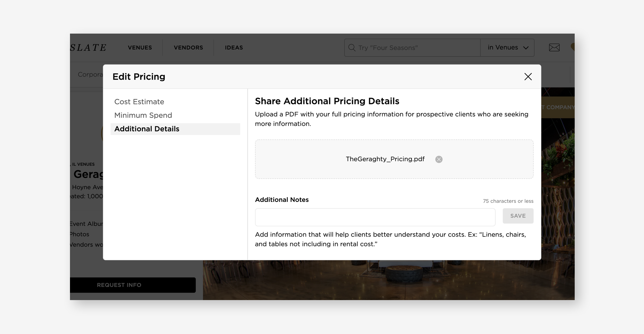Viewport: 644px width, 334px height.
Task: Open the Photos link in the sidebar
Action: coord(80,234)
